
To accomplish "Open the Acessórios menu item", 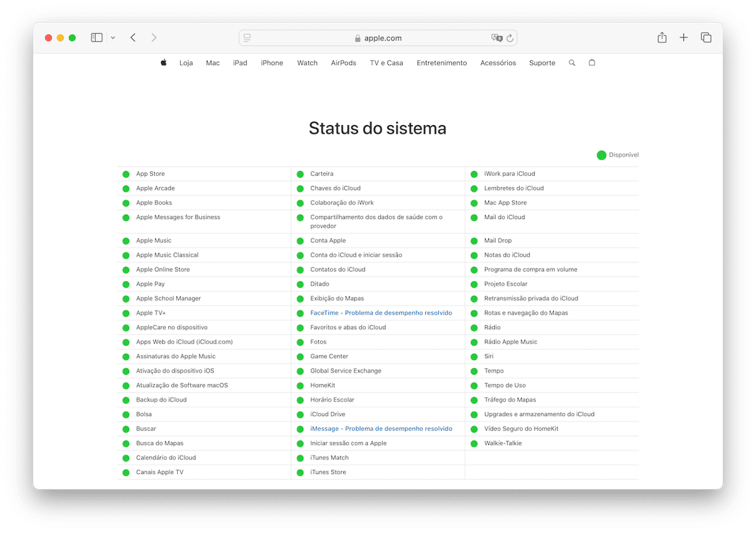I will pos(498,63).
